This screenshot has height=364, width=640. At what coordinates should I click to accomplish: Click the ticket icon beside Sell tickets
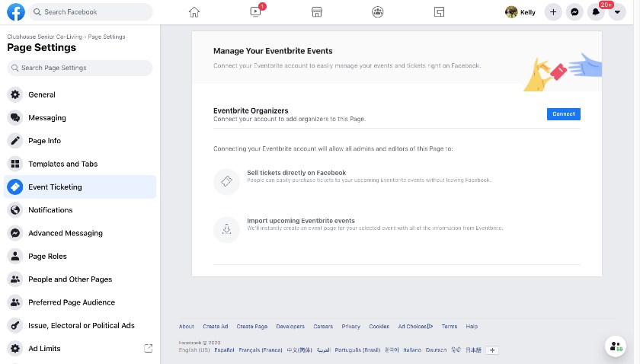(x=226, y=181)
